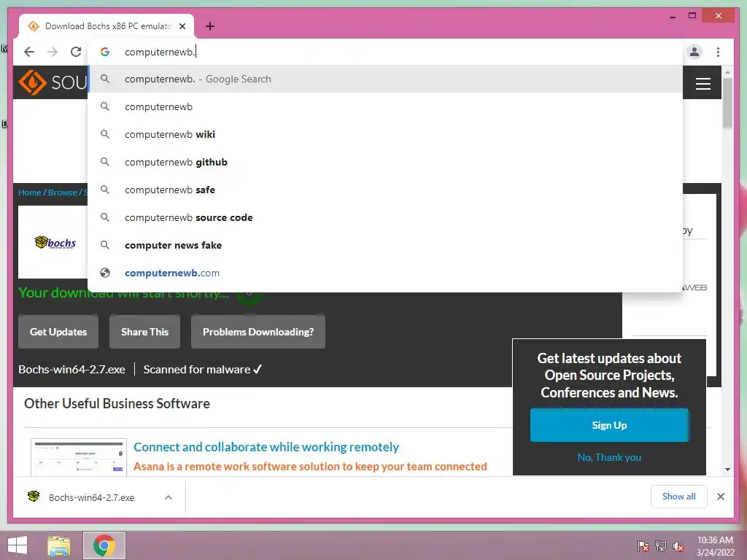Viewport: 747px width, 560px height.
Task: Select 'computernewb' suggestion
Action: (x=385, y=106)
